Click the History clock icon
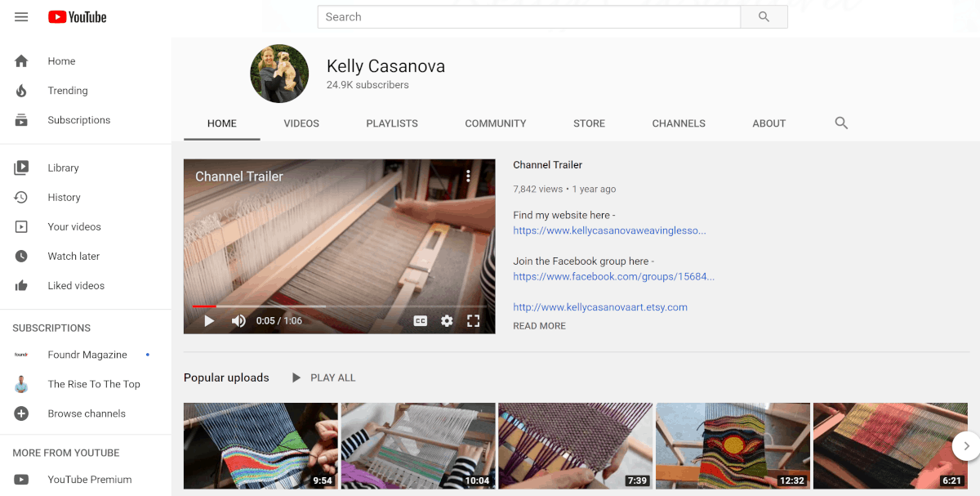 (x=21, y=197)
